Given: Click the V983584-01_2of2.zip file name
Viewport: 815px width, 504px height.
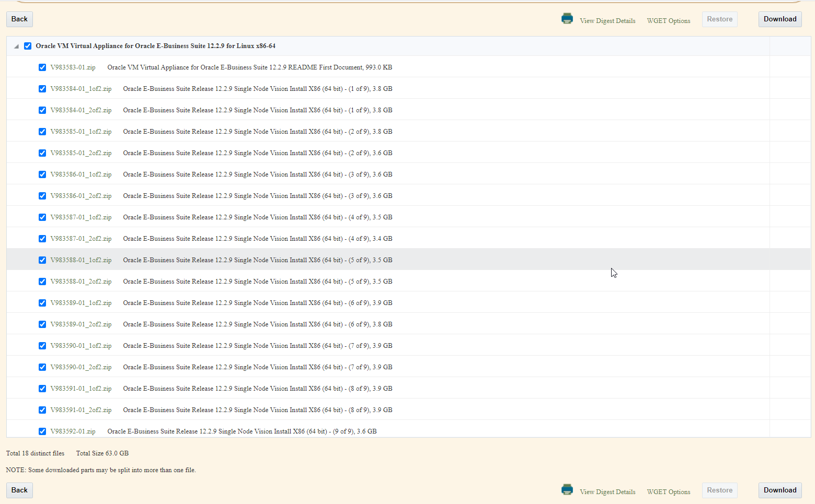Looking at the screenshot, I should pos(81,110).
